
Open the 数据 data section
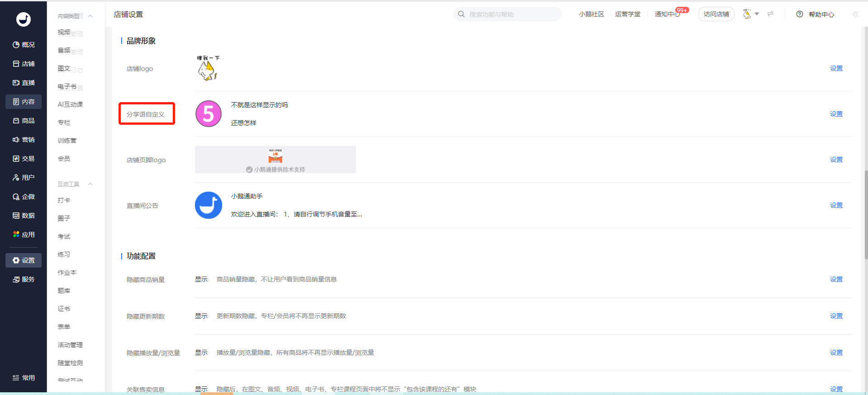point(24,216)
